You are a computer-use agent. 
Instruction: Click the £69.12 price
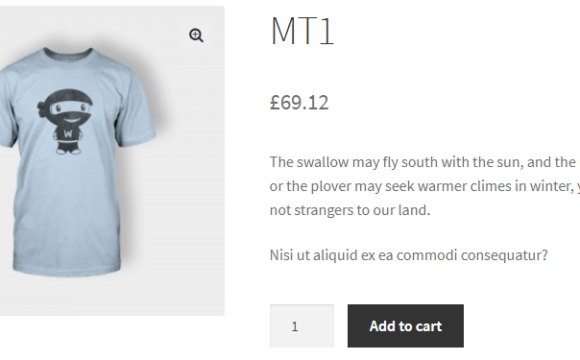[x=299, y=102]
